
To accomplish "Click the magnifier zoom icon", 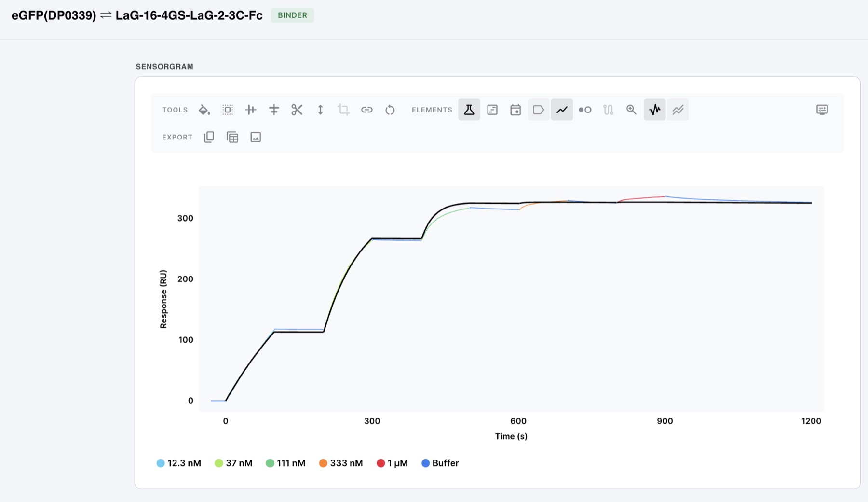I will tap(631, 110).
